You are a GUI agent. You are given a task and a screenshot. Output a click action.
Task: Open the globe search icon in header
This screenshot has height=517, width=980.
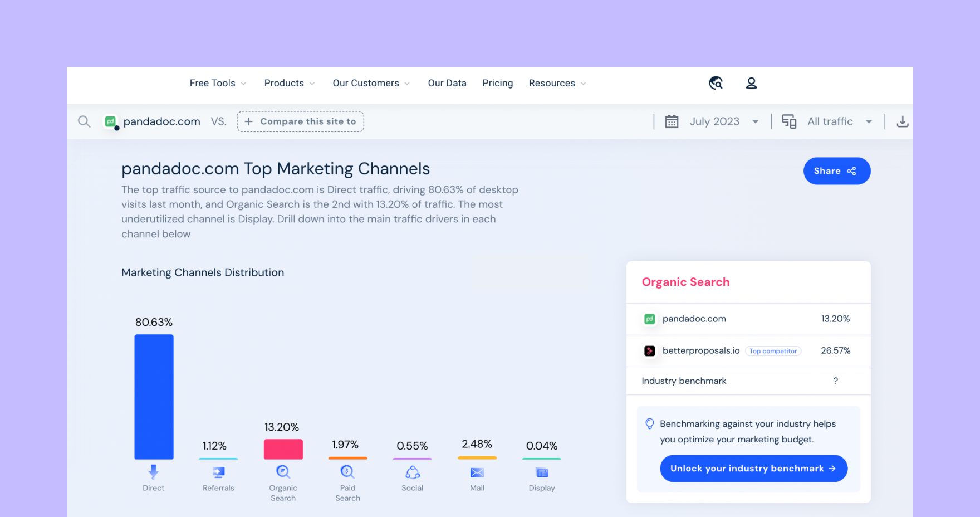coord(716,83)
